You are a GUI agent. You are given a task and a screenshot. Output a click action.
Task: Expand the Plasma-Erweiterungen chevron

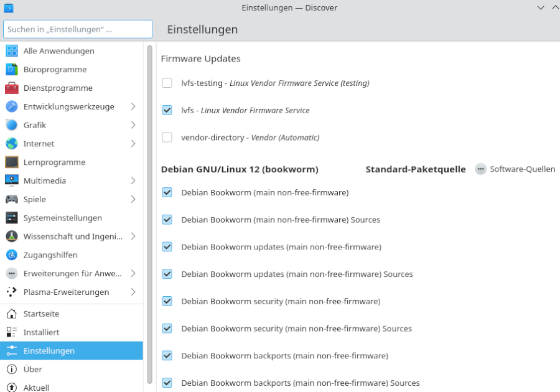(133, 292)
